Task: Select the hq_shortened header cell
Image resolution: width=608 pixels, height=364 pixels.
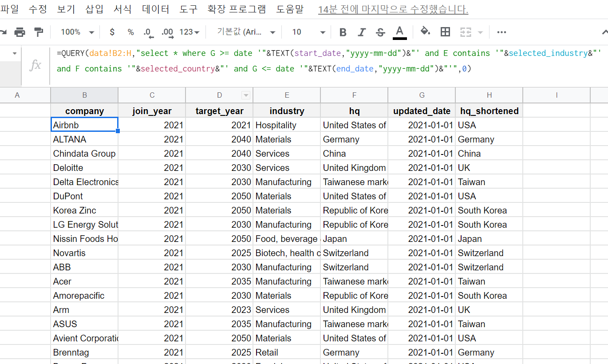Action: 489,111
